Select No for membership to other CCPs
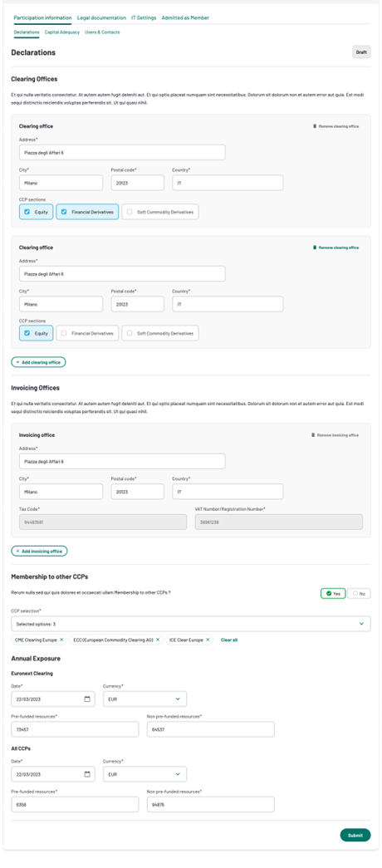Screen dimensions: 382x868 click(360, 593)
